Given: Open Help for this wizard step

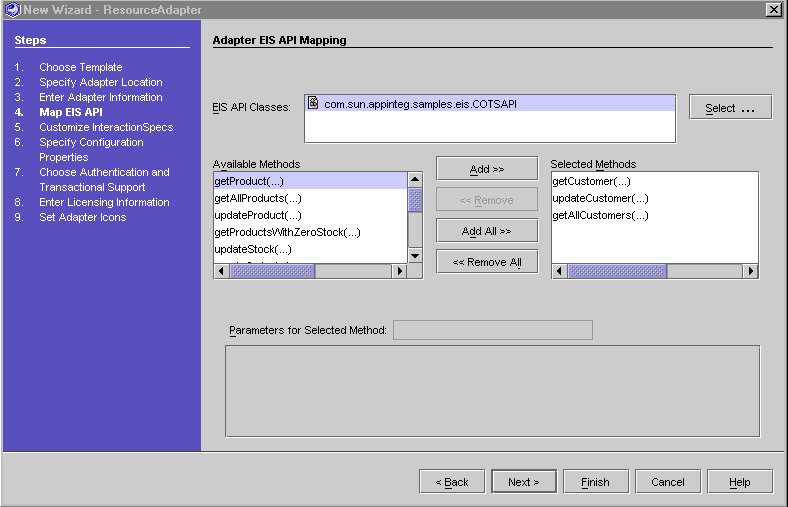Looking at the screenshot, I should (x=740, y=482).
